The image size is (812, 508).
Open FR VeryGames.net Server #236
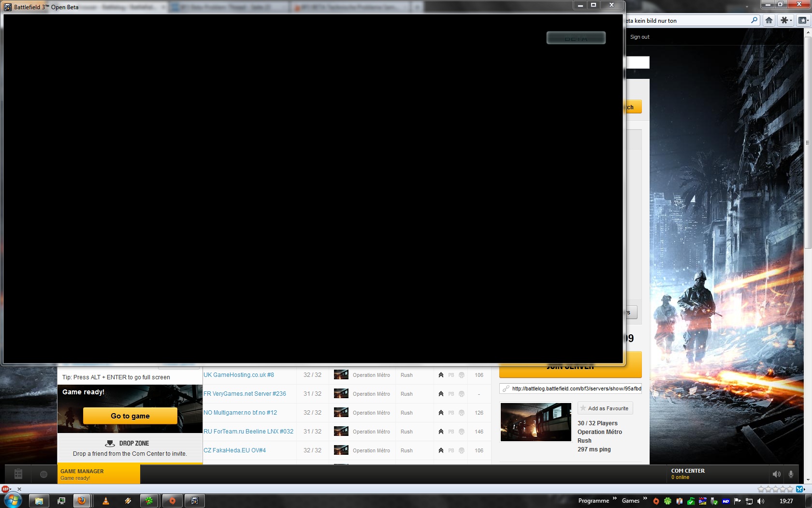click(245, 394)
